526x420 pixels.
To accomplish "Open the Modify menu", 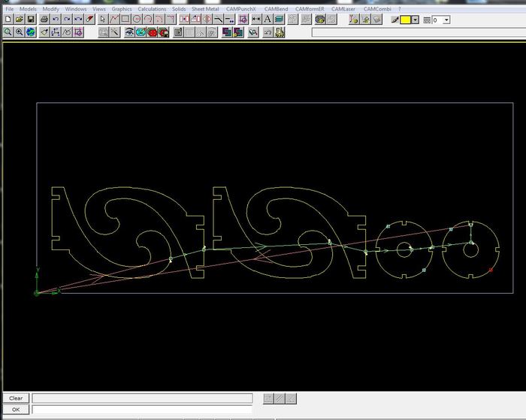I will tap(50, 9).
